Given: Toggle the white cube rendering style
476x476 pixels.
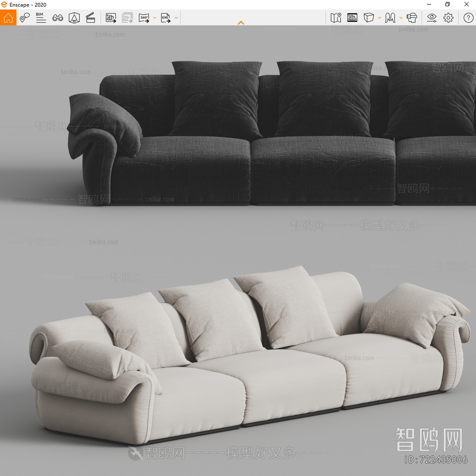Looking at the screenshot, I should [x=369, y=18].
